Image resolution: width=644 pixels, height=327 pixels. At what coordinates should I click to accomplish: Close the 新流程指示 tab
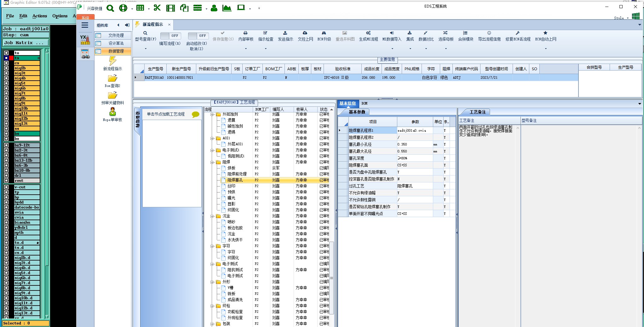pos(169,24)
